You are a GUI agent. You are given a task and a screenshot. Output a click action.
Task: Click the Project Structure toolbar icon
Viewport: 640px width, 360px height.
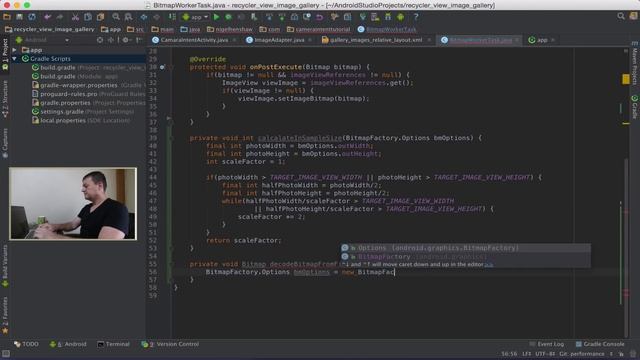pos(347,17)
